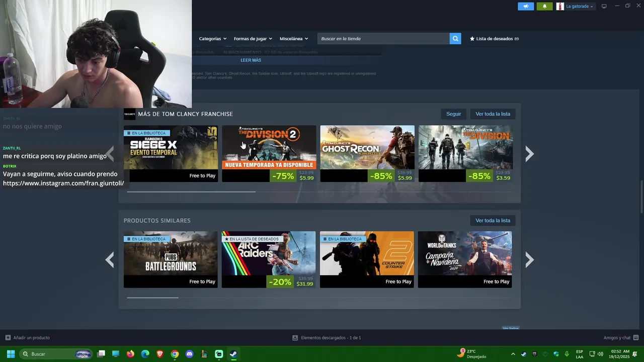Click the page vertical scrollbar thumb
Image resolution: width=644 pixels, height=362 pixels.
641,196
